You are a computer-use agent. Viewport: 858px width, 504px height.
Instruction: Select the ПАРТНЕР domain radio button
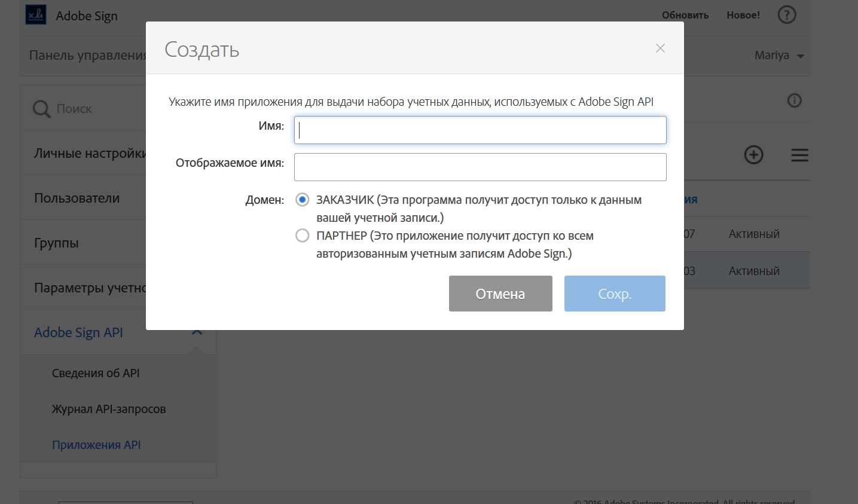[303, 236]
